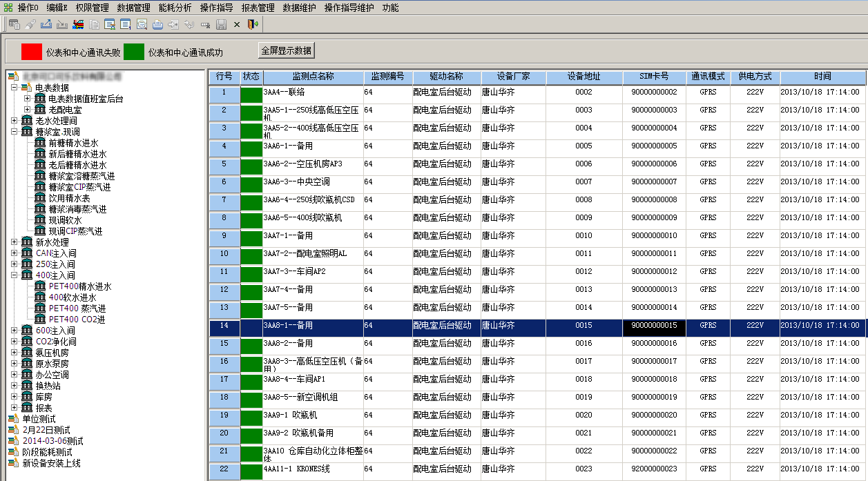Click the import downward-arrow toolbar icon
The height and width of the screenshot is (481, 868).
[x=63, y=25]
